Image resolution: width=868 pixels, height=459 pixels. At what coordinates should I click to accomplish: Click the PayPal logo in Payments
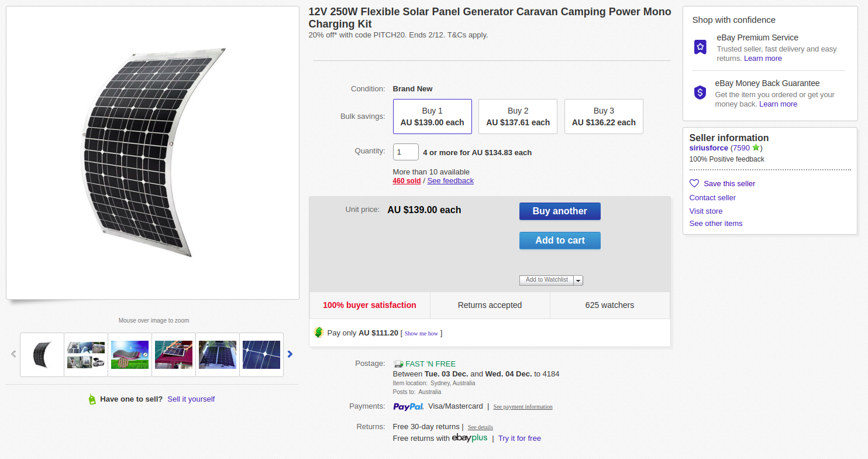tap(408, 406)
